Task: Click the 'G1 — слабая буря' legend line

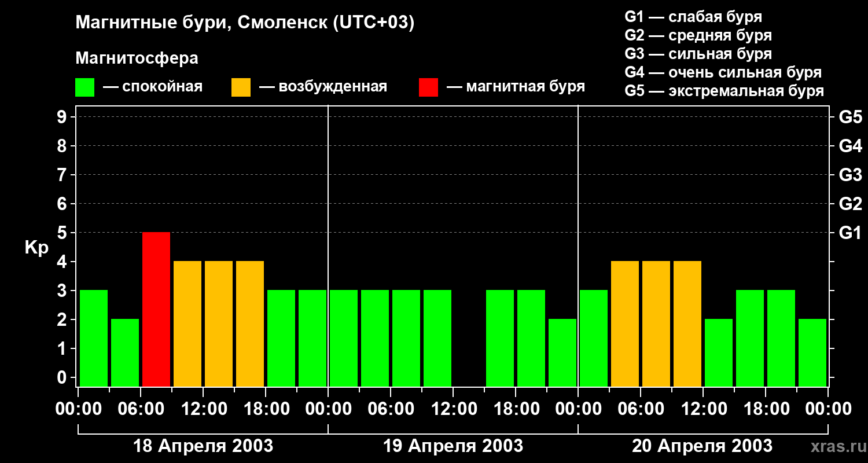Action: click(x=693, y=17)
